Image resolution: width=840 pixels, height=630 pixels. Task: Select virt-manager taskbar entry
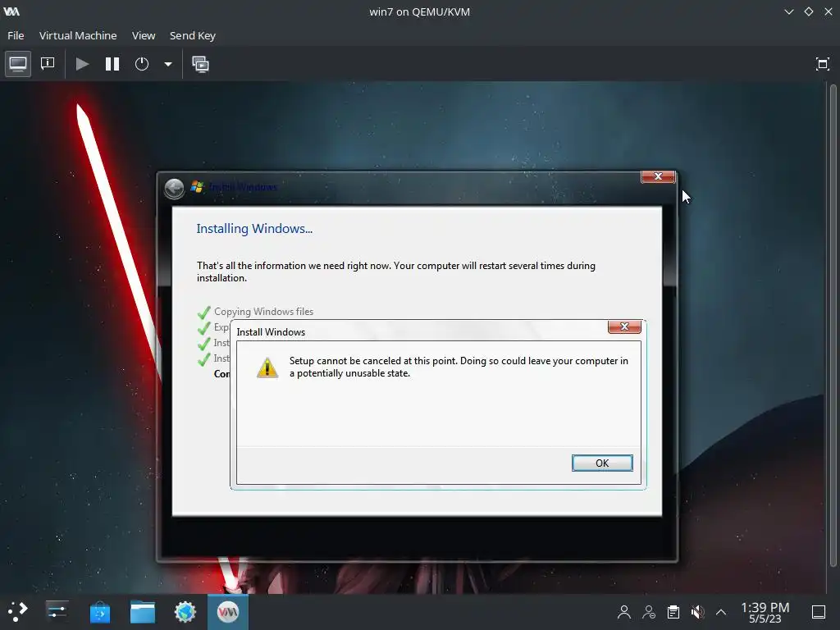228,612
